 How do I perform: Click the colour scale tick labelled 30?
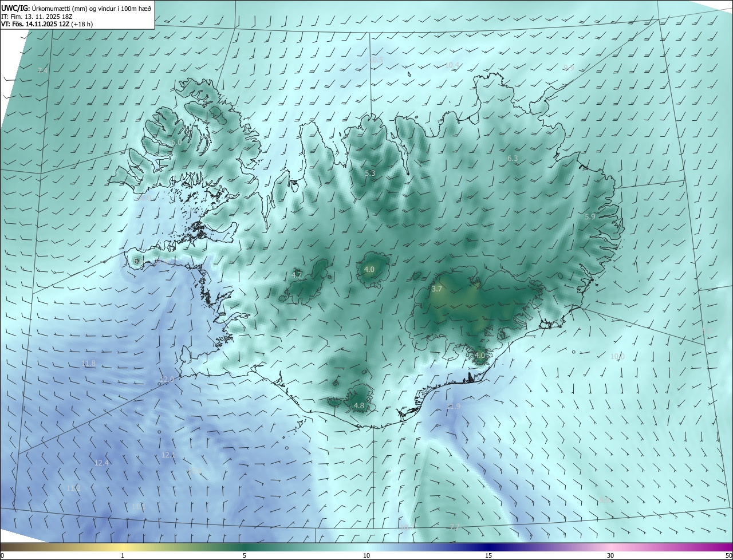point(610,555)
